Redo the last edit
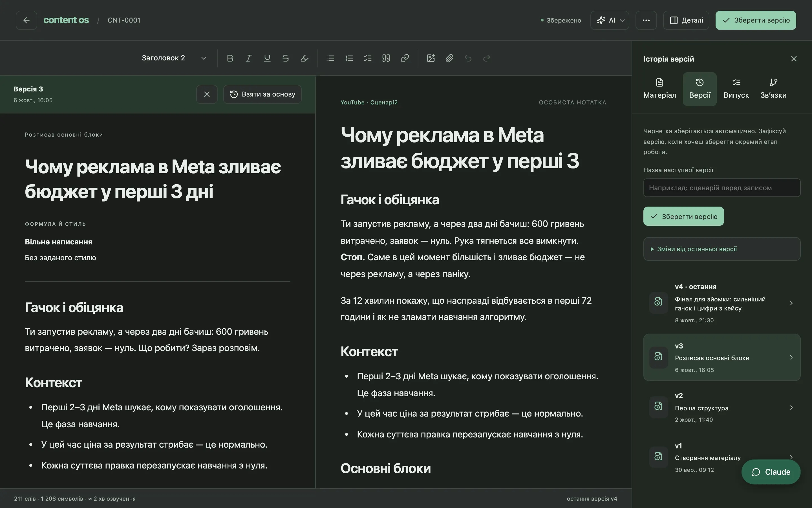 click(487, 58)
